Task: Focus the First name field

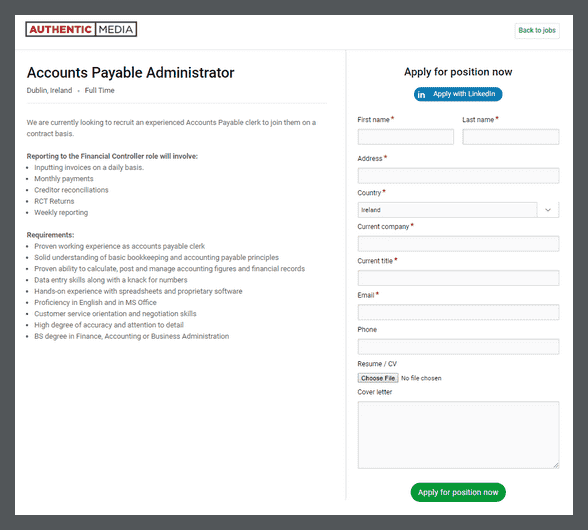Action: 405,137
